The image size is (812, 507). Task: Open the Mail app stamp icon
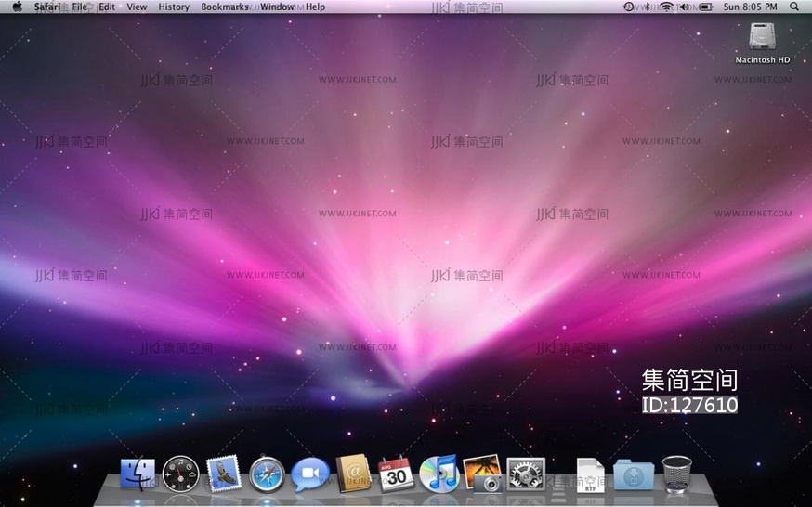(x=224, y=474)
